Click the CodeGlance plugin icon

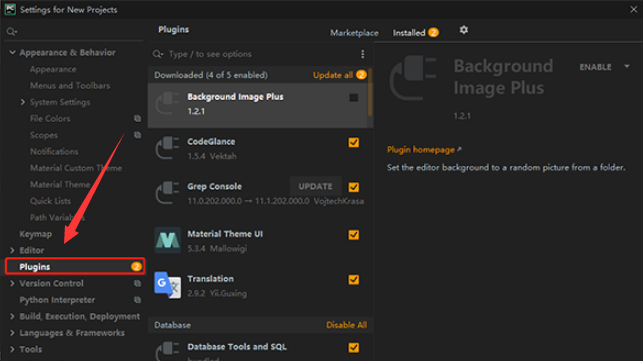pyautogui.click(x=168, y=148)
